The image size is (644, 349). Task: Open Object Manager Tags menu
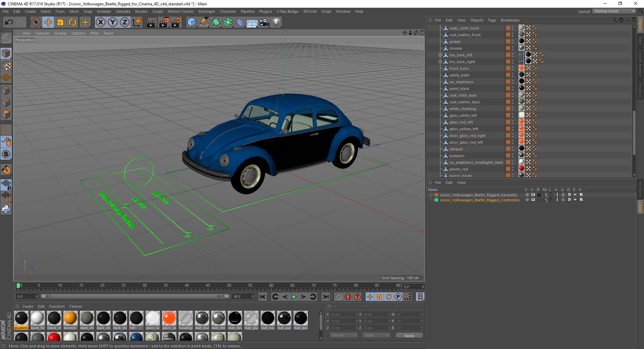click(492, 20)
